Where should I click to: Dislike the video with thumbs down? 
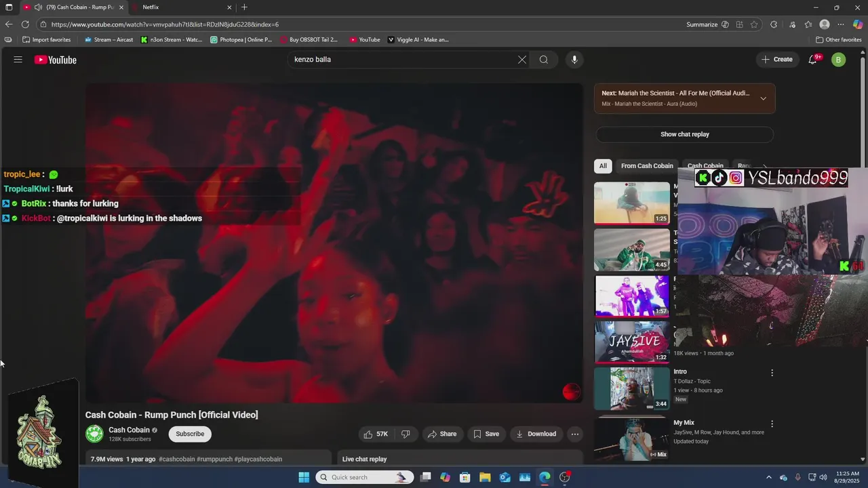[406, 434]
